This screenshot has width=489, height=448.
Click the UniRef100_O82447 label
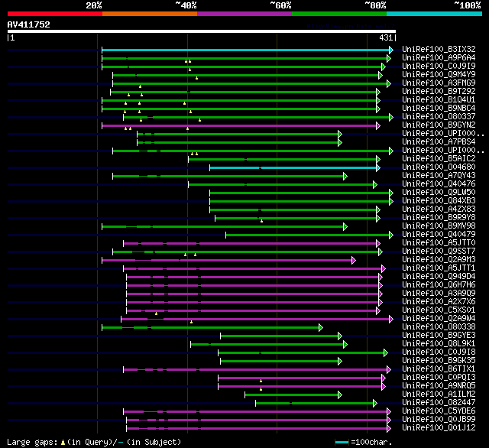439,403
